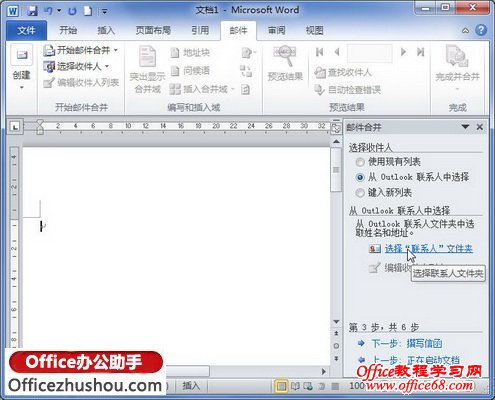Click the Select Browse Object circle button
This screenshot has width=495, height=400.
[336, 346]
